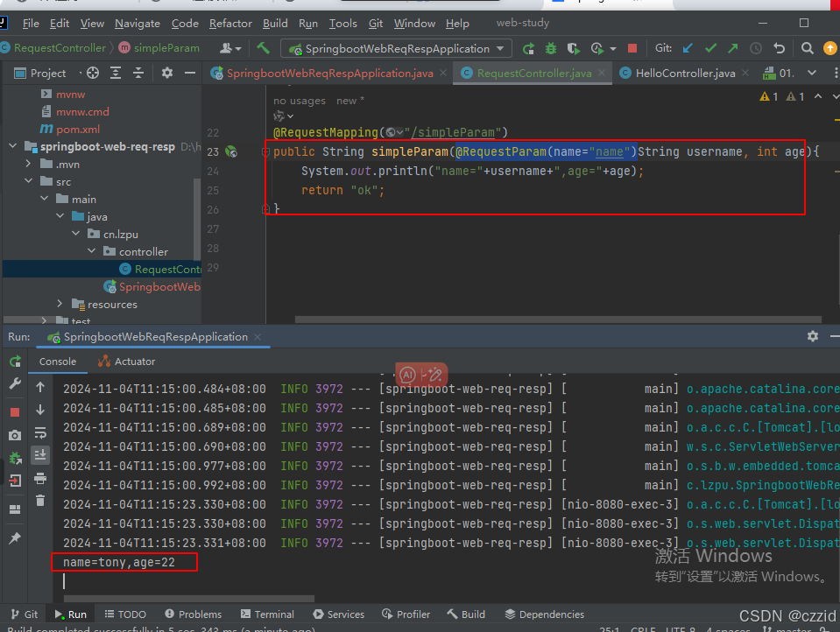Click scroll down arrow in console
840x632 pixels.
click(40, 410)
